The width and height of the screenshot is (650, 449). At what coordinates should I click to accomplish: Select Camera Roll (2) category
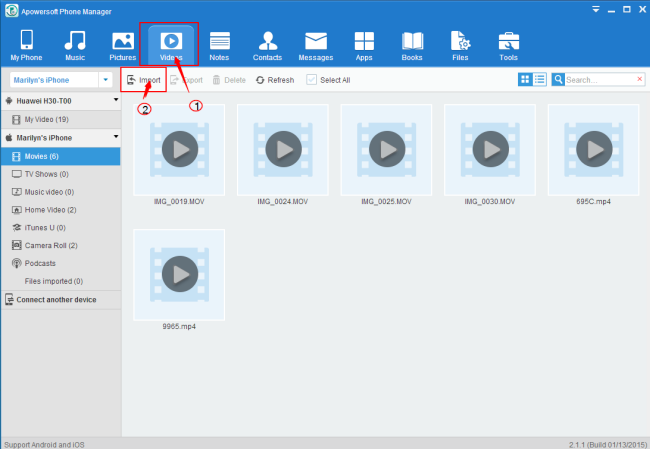tap(61, 245)
